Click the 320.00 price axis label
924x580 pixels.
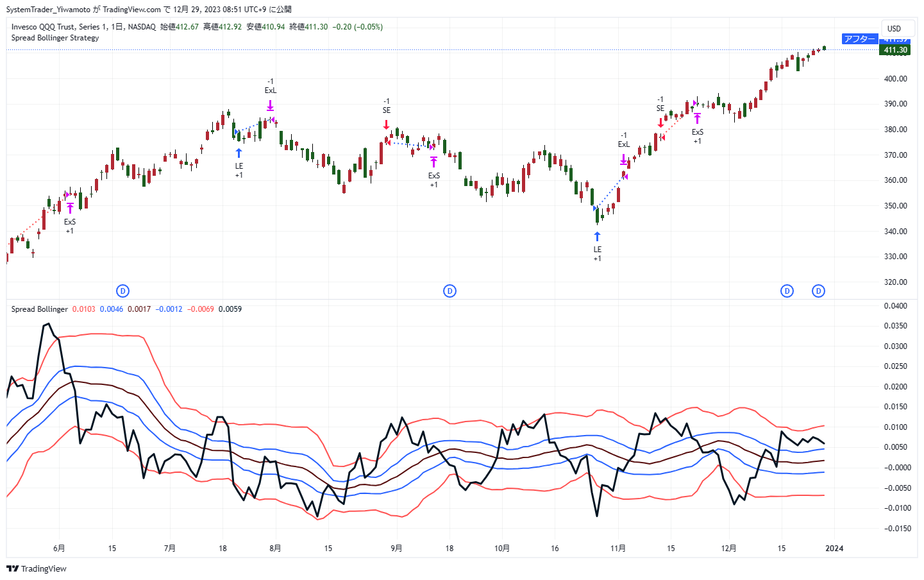click(895, 282)
